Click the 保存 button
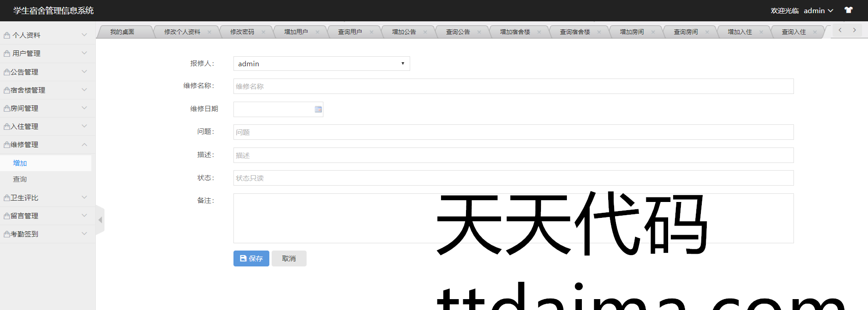 [251, 258]
